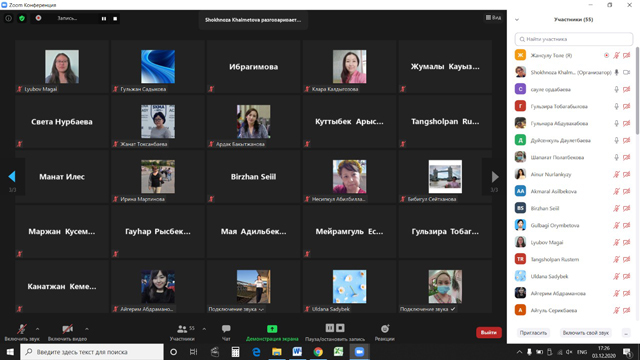
Task: Click the meeting info icon
Action: pos(8,18)
